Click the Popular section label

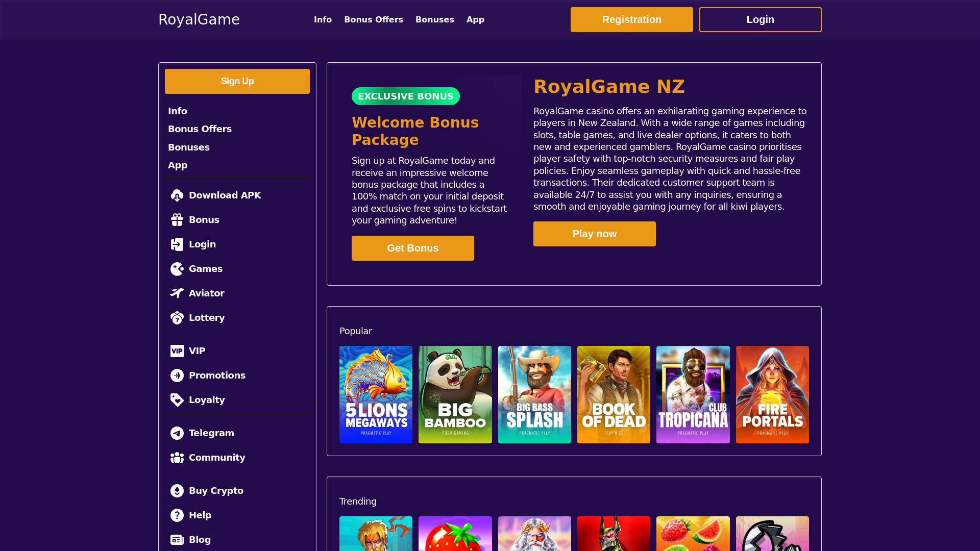pos(356,331)
